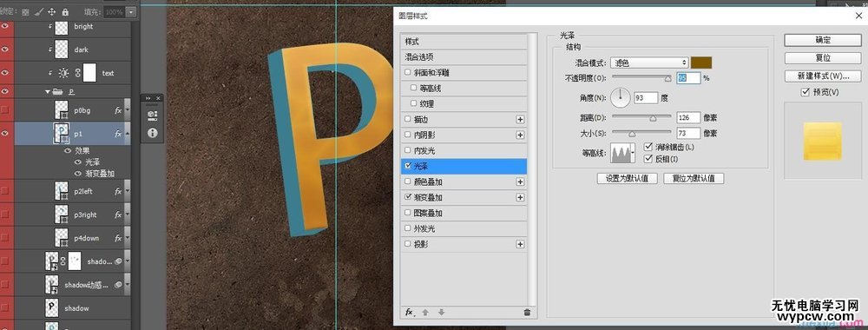Collapse effects arrow on p1 layer
Viewport: 868px width, 330px height.
[128, 134]
